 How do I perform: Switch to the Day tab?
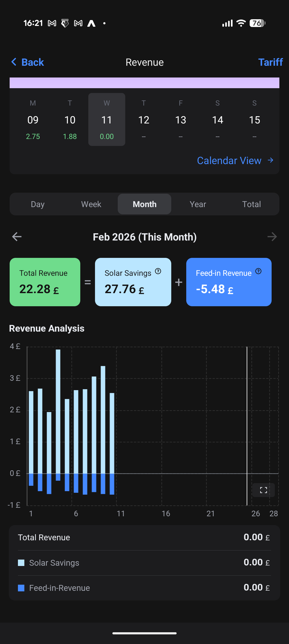pos(37,204)
